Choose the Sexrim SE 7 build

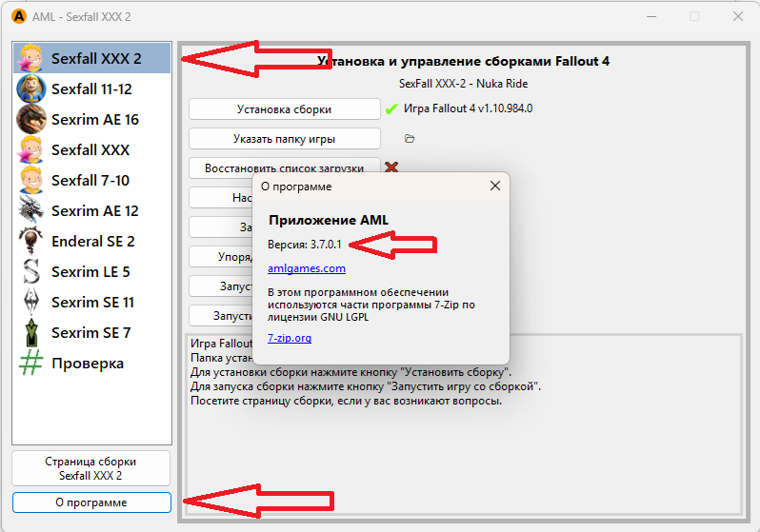[90, 332]
